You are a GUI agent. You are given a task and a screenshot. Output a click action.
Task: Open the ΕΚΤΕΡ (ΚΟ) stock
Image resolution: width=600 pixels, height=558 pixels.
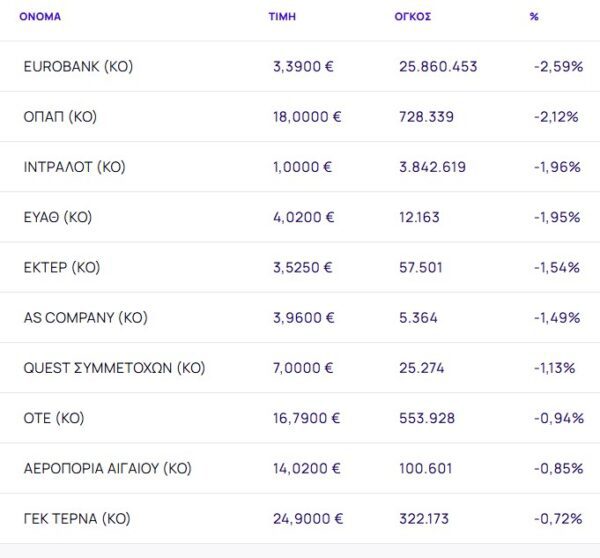(x=62, y=268)
